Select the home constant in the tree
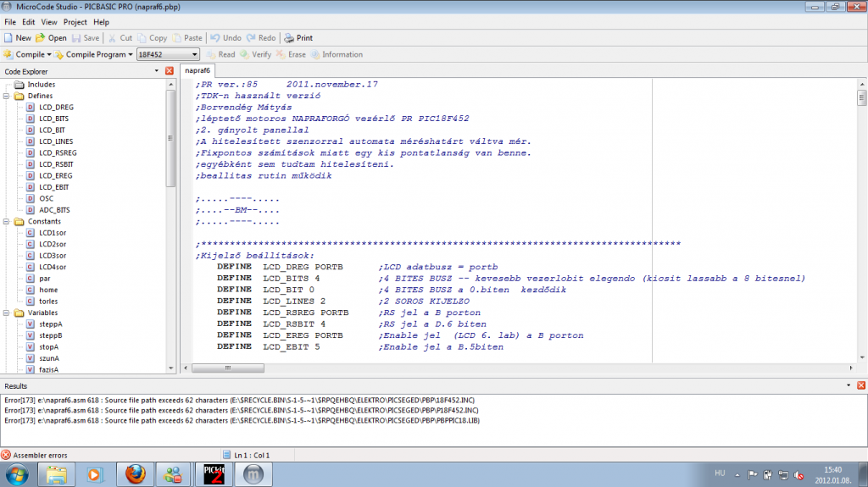Image resolution: width=868 pixels, height=487 pixels. (x=42, y=290)
